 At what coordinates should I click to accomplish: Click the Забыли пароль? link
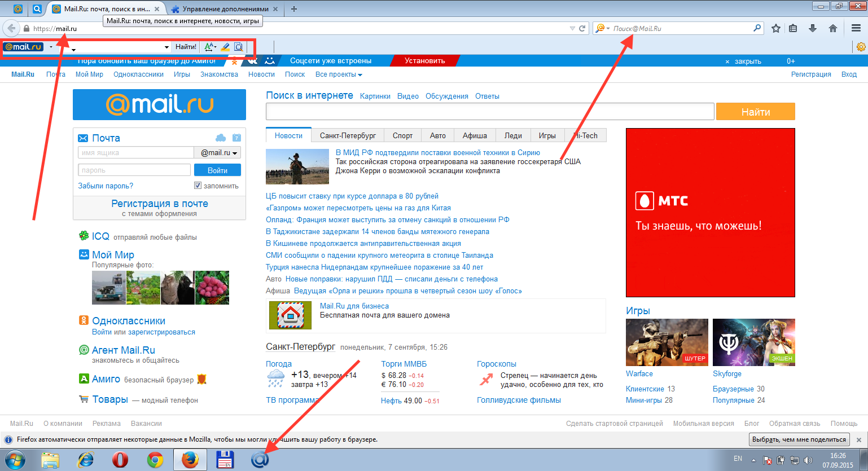(x=106, y=186)
